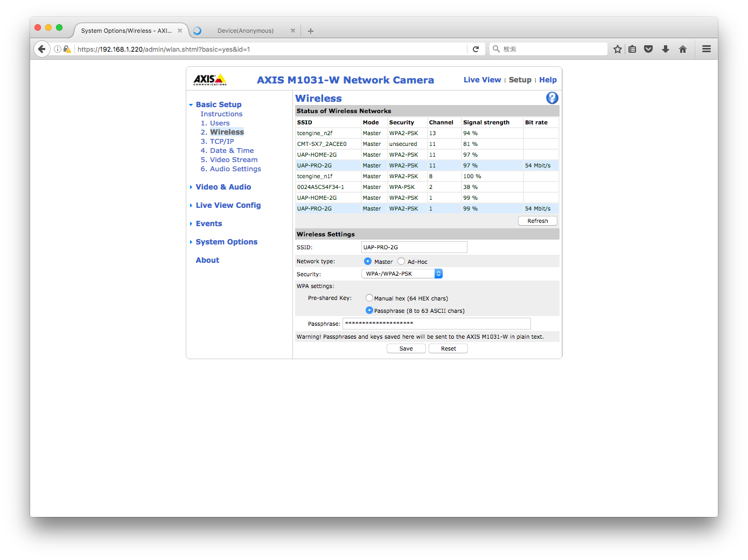This screenshot has height=560, width=748.
Task: Open the Security WPA-/WPA2-PSK dropdown
Action: 402,274
